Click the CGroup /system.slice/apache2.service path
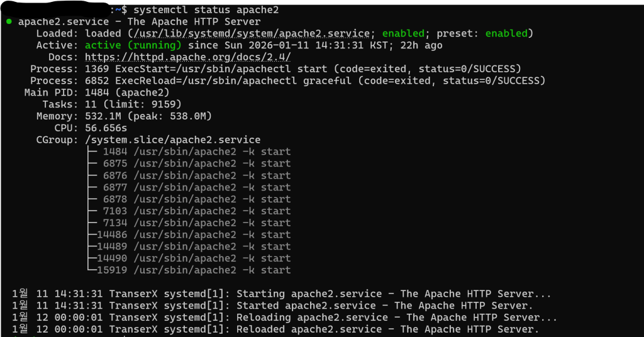 tap(172, 140)
